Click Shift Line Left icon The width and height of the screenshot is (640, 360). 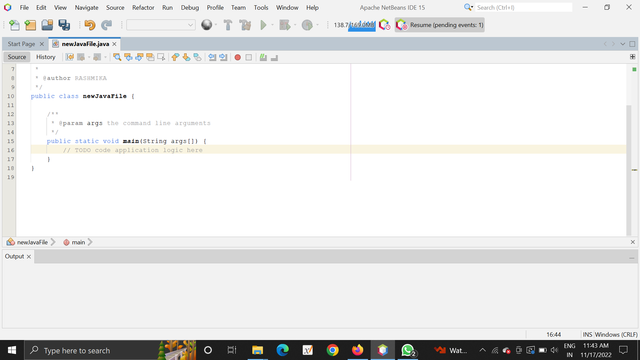(x=212, y=58)
